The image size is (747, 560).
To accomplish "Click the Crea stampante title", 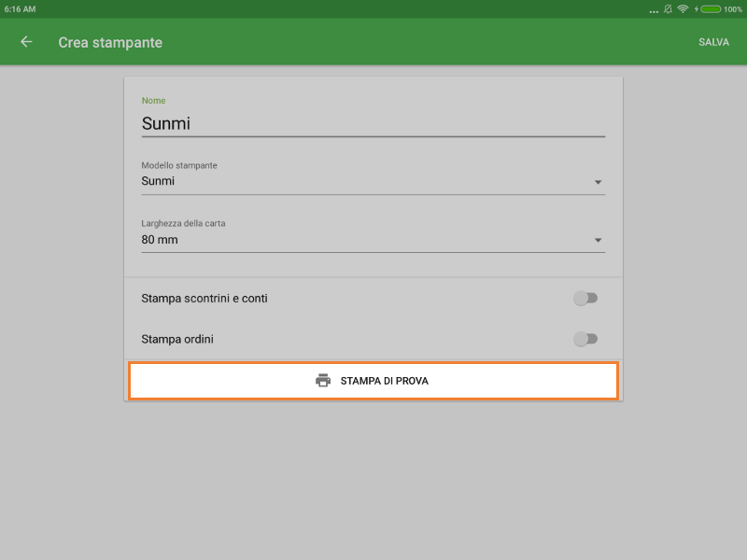I will pyautogui.click(x=110, y=42).
